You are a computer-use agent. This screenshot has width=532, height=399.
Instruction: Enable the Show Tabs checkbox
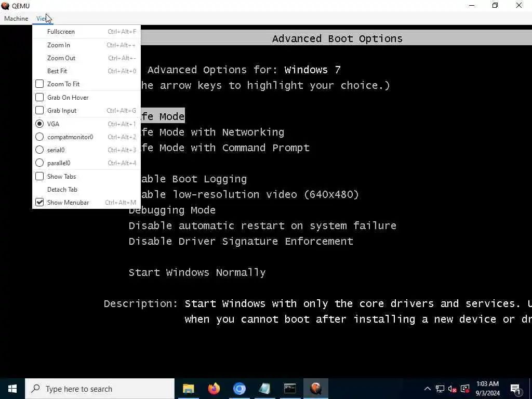pos(39,176)
